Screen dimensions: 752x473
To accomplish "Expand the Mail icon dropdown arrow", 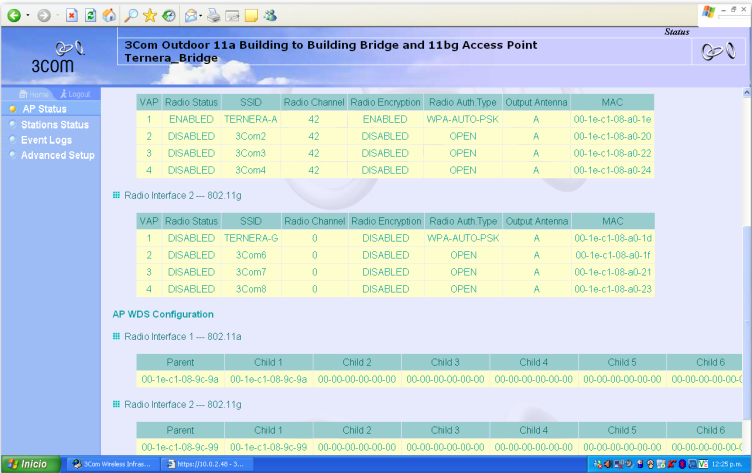I will (x=202, y=16).
